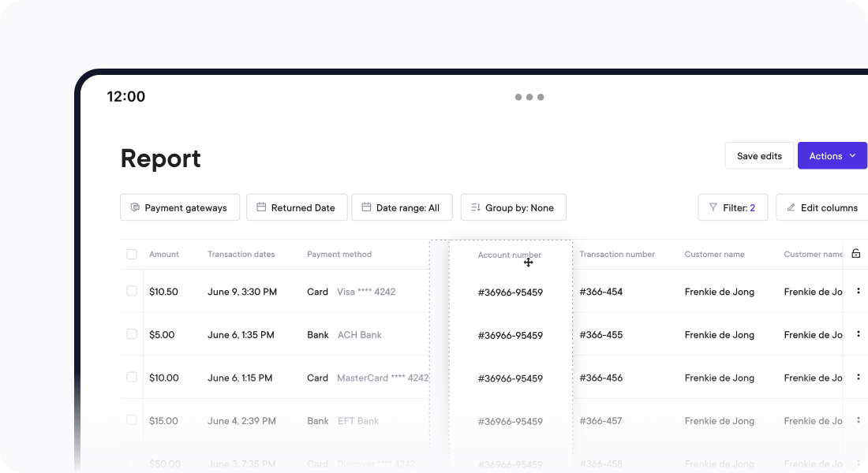Screen dimensions: 868x473
Task: Click the Save edits button
Action: click(x=759, y=155)
